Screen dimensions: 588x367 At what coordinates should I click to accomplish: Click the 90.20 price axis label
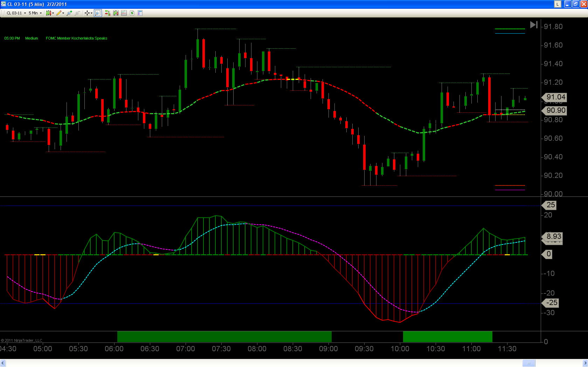coord(553,175)
